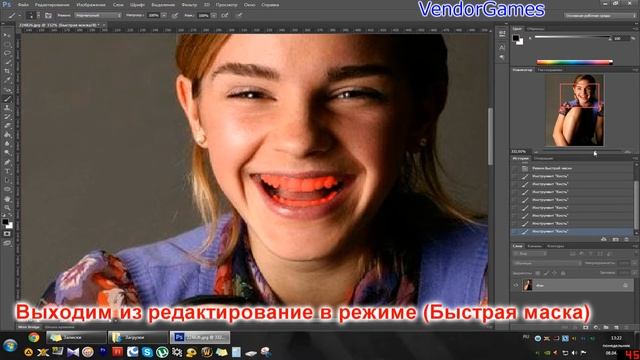Open the Mini Bridge tab at bottom
Viewport: 640px width, 360px height.
click(x=29, y=327)
